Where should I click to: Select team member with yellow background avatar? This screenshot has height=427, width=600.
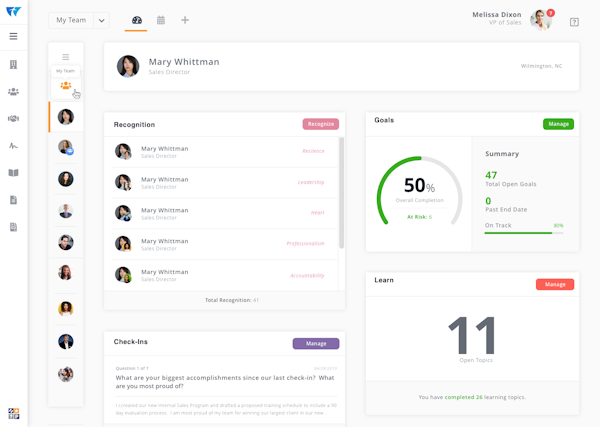coord(66,308)
